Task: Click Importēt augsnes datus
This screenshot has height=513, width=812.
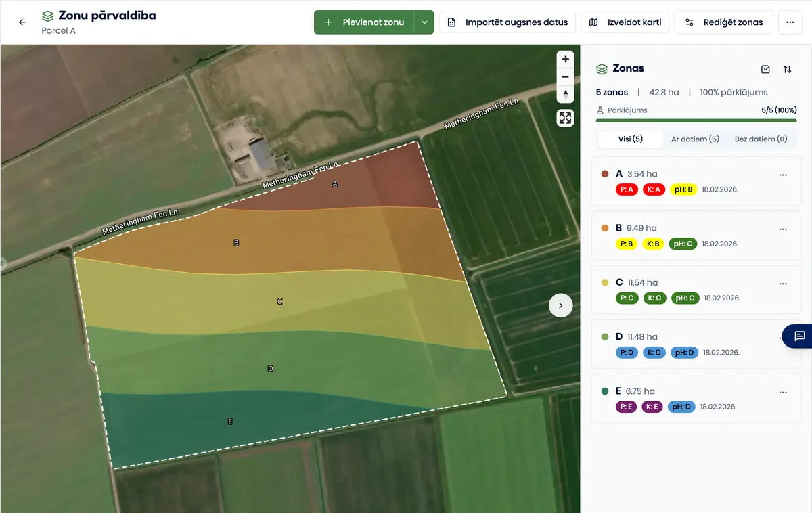Action: tap(507, 22)
